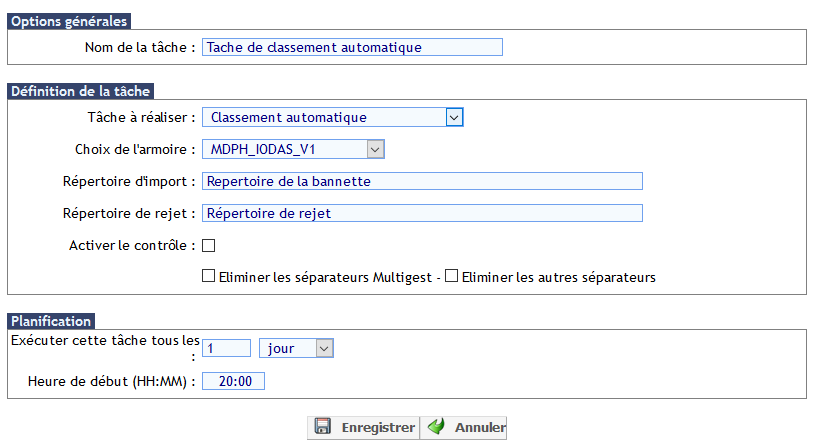
Task: Click the Répertoire d'import text field
Action: (x=422, y=181)
